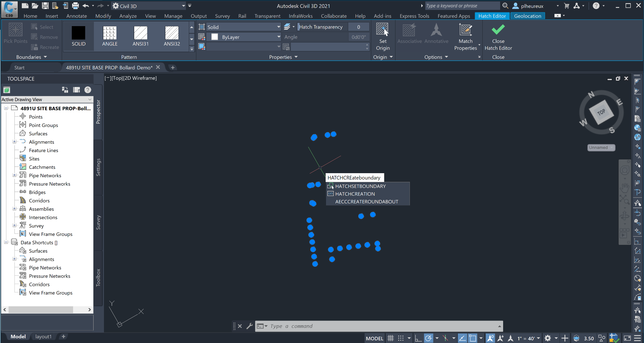Click the Toolspace item preview icon
The image size is (644, 343).
point(65,90)
